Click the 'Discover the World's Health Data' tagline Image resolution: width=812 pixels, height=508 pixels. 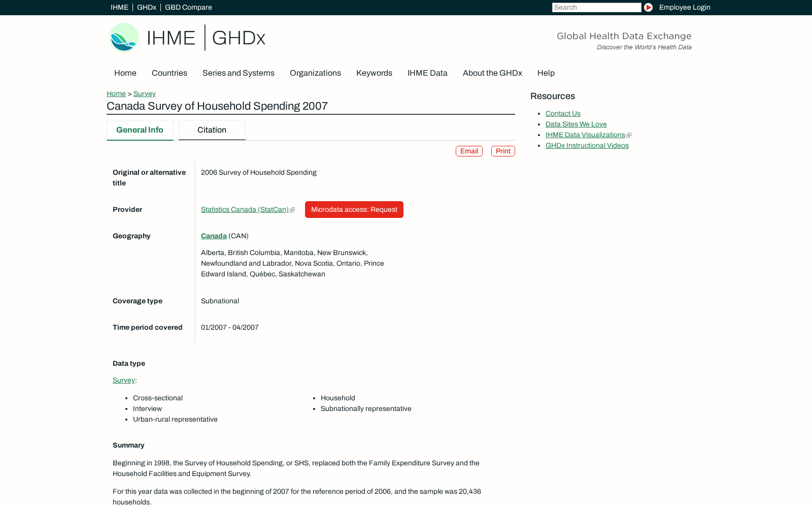(x=644, y=47)
